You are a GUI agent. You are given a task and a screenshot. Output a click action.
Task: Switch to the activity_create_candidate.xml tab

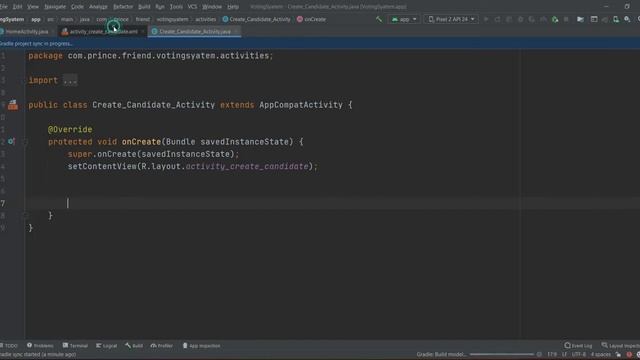103,31
